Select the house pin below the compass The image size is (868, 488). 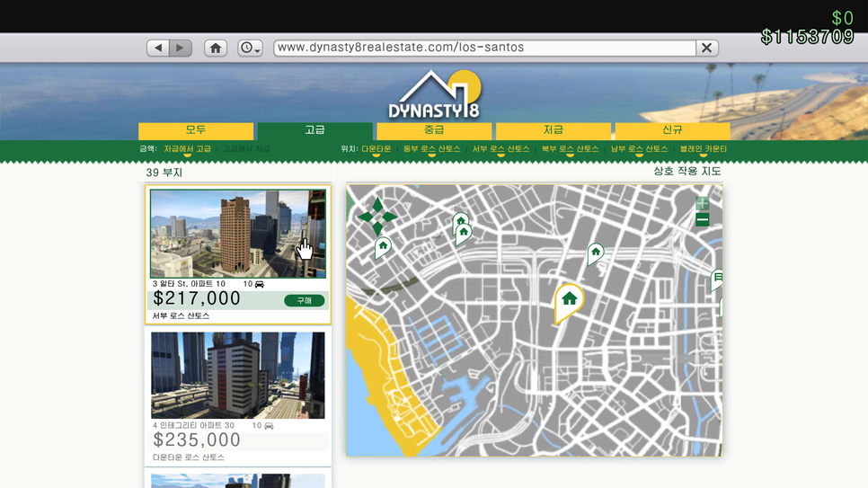tap(383, 247)
